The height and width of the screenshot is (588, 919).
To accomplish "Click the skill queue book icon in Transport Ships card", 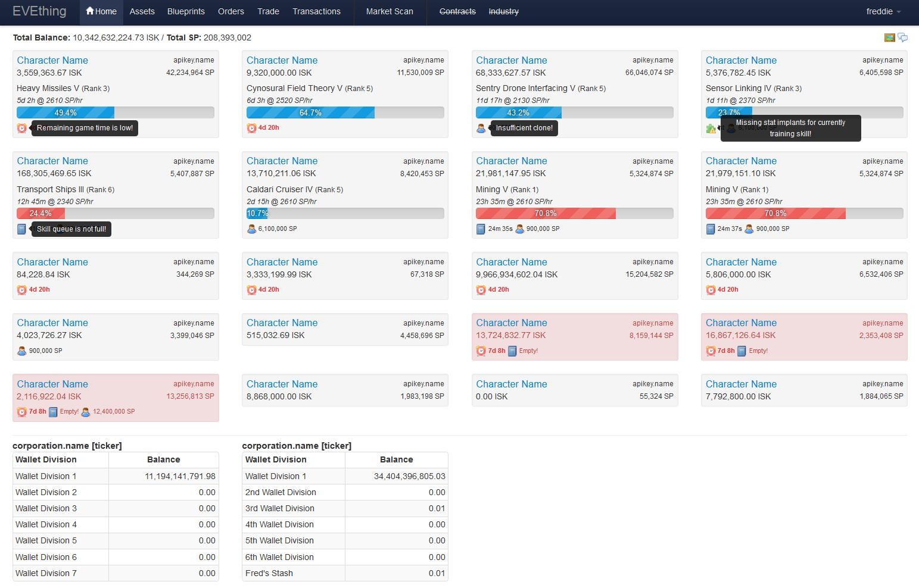I will point(21,229).
